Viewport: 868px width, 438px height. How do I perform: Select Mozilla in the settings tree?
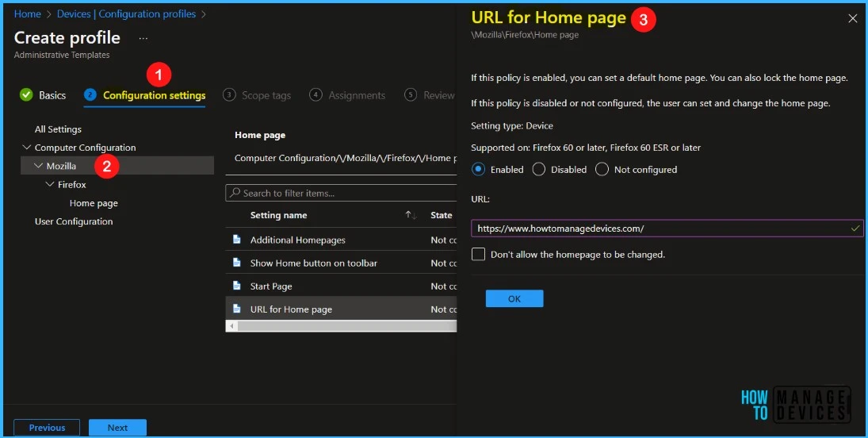tap(62, 166)
